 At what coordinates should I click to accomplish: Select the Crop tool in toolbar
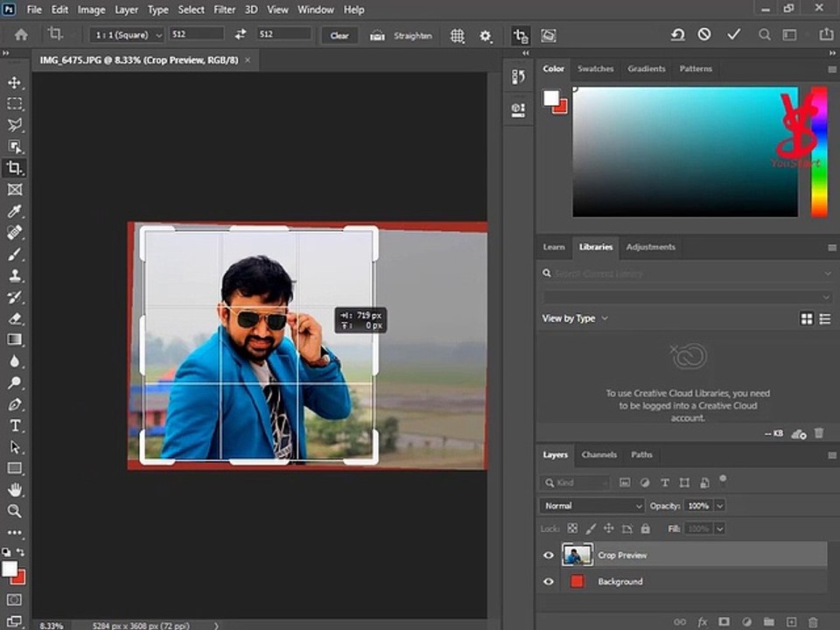coord(15,168)
